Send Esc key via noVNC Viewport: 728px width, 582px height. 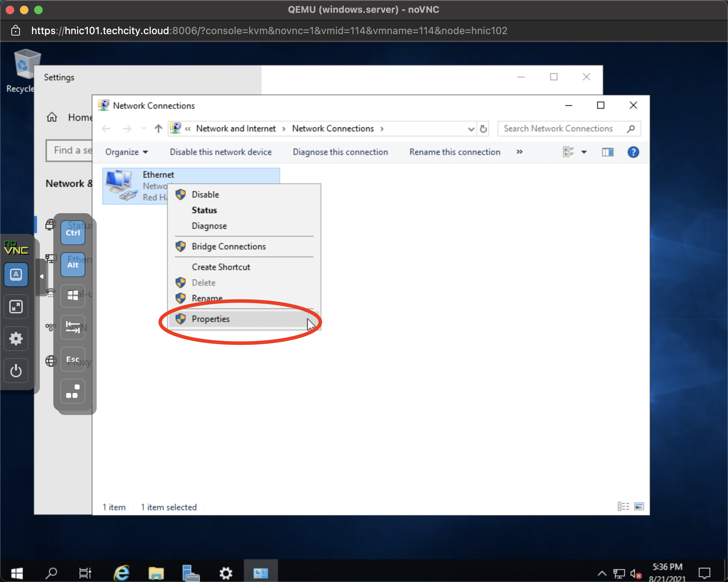click(x=73, y=359)
